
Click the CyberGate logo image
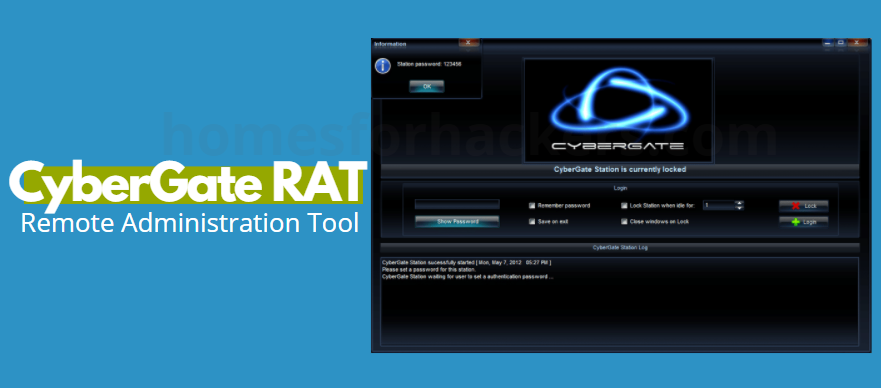click(x=618, y=110)
